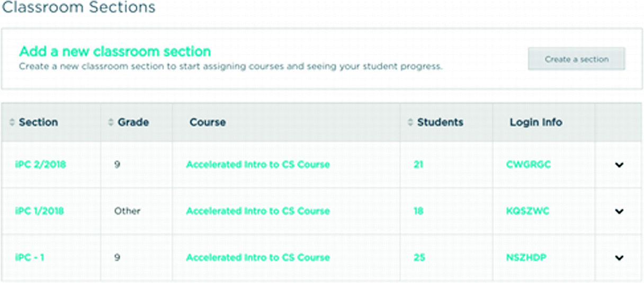View the 18 students in iPC 1/2018
Image resolution: width=644 pixels, height=283 pixels.
click(x=418, y=211)
